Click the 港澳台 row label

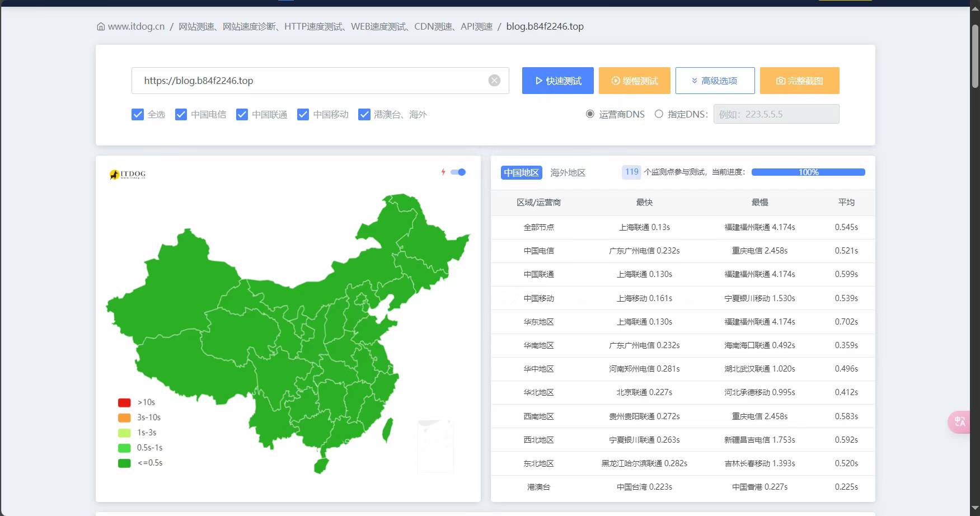pyautogui.click(x=538, y=487)
